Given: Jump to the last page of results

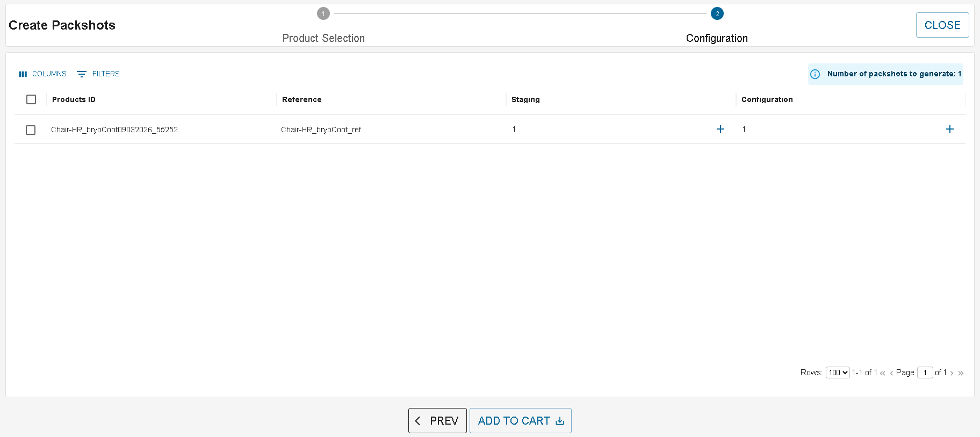Looking at the screenshot, I should pyautogui.click(x=961, y=373).
